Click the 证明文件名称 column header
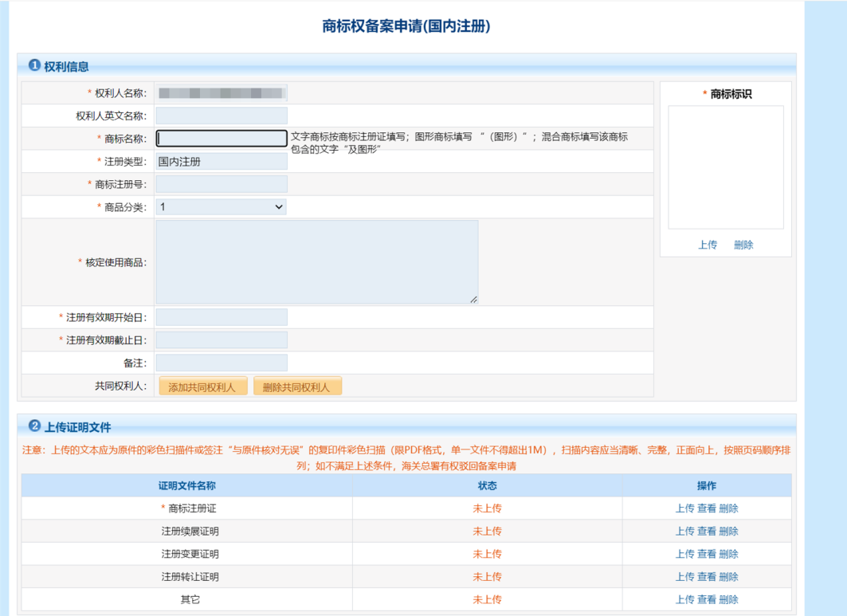 (187, 486)
